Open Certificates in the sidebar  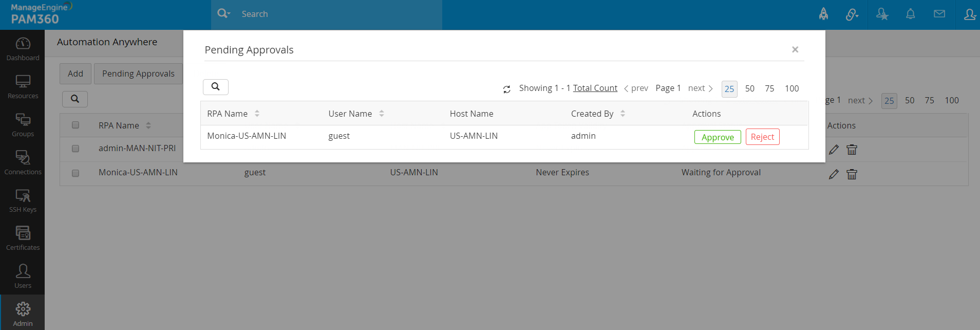tap(23, 239)
